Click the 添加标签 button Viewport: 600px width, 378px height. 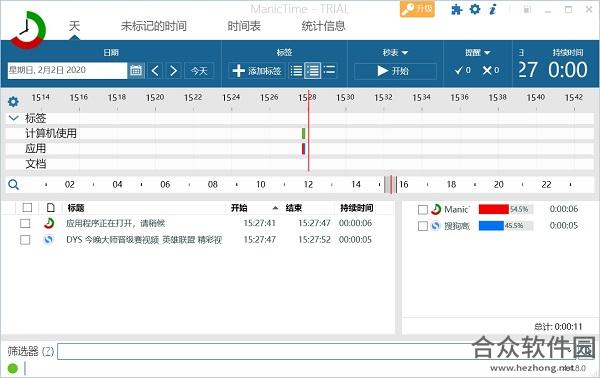[257, 71]
